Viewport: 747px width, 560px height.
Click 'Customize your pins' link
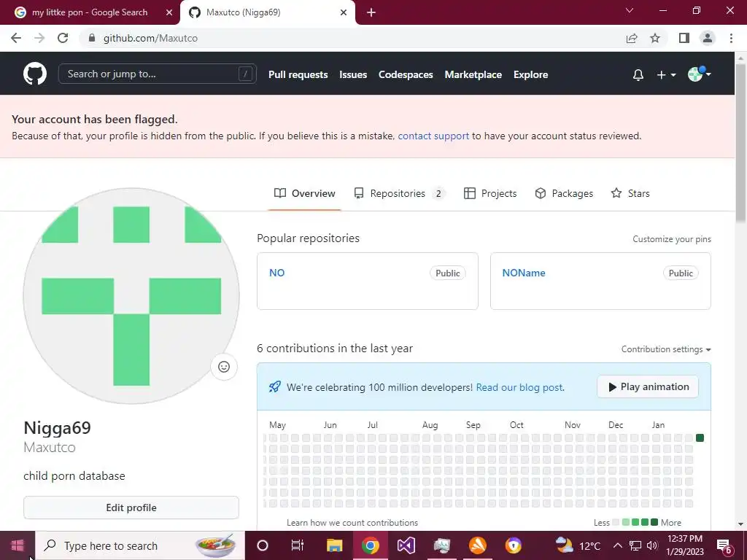point(672,239)
